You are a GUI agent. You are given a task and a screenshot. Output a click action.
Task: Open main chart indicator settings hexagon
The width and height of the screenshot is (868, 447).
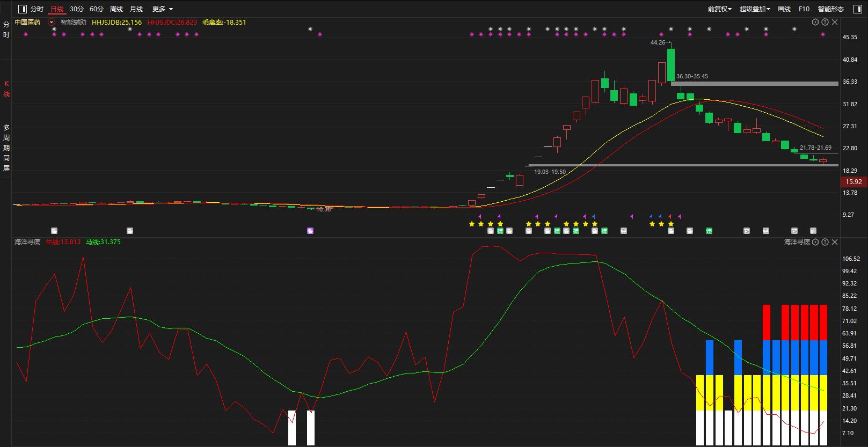(815, 22)
